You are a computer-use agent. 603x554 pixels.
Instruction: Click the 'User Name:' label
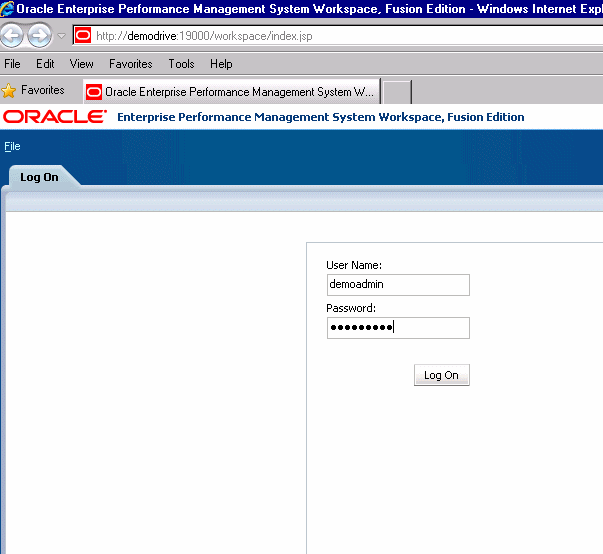point(354,265)
